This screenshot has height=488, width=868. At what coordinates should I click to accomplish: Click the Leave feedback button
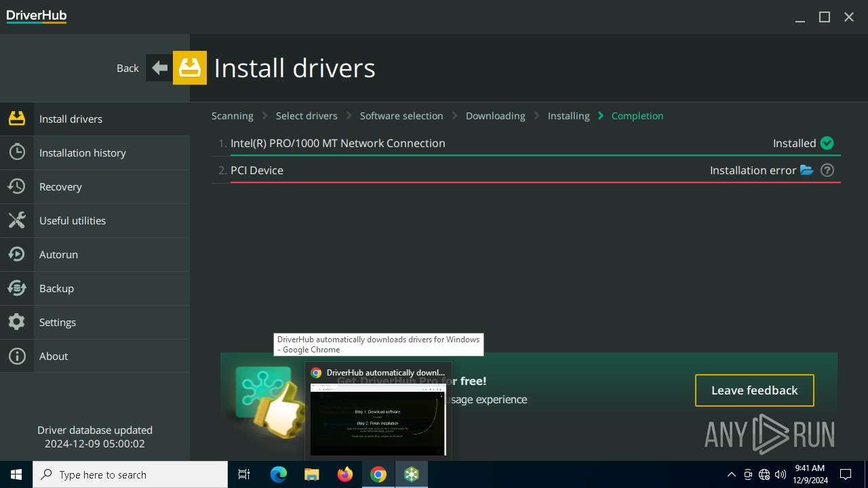coord(754,390)
